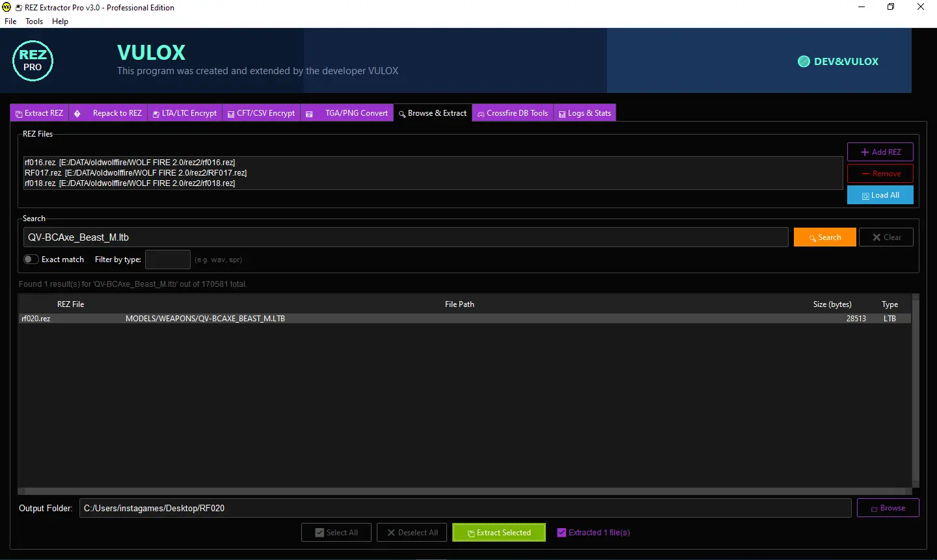
Task: Click the Load All button
Action: coord(880,195)
